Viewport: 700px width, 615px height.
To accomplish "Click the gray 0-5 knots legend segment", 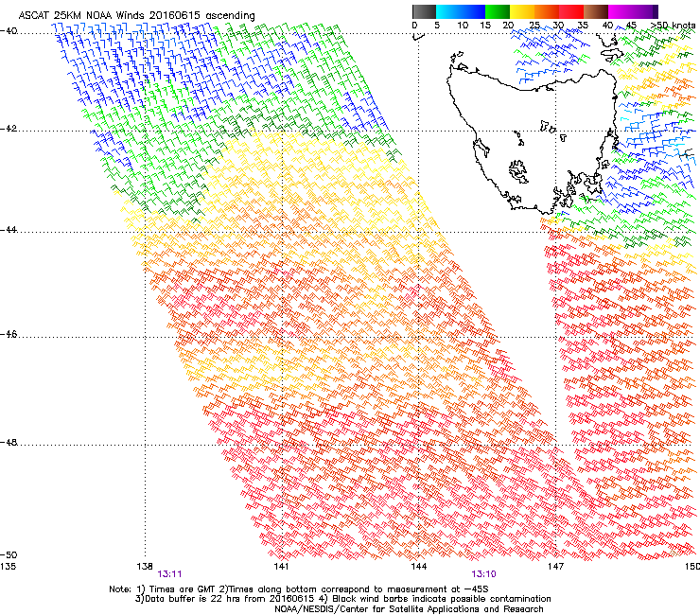I will 424,11.
